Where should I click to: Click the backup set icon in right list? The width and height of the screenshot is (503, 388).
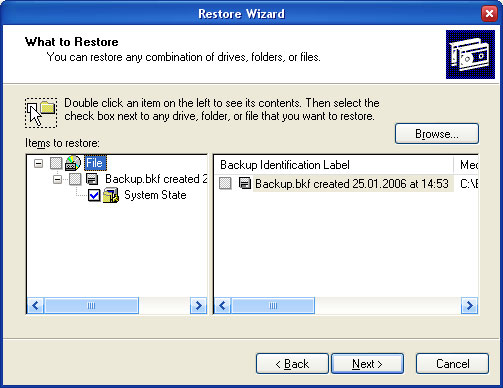(245, 183)
